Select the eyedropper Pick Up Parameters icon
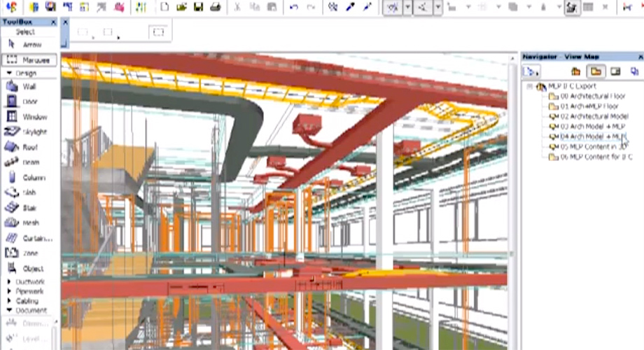Image resolution: width=644 pixels, height=350 pixels. 350,7
